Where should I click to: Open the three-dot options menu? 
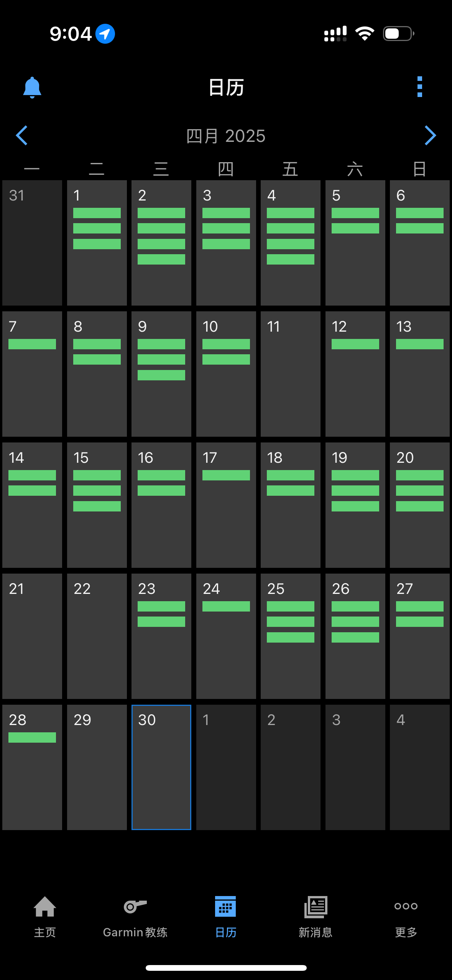click(x=420, y=87)
